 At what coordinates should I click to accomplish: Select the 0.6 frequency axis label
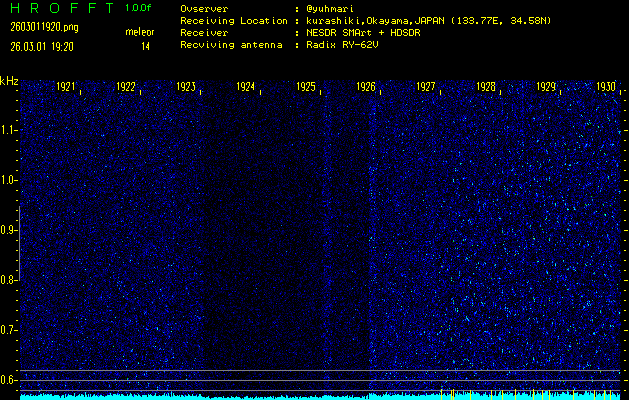tap(8, 380)
